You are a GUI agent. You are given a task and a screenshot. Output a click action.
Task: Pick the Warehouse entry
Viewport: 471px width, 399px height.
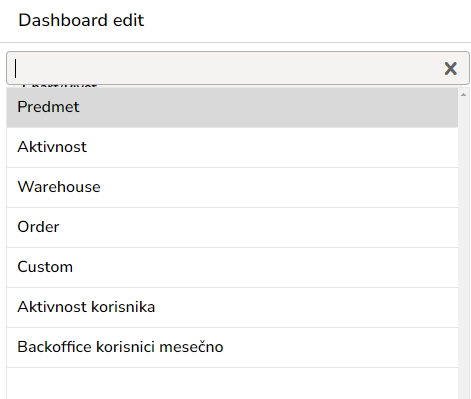tap(232, 187)
